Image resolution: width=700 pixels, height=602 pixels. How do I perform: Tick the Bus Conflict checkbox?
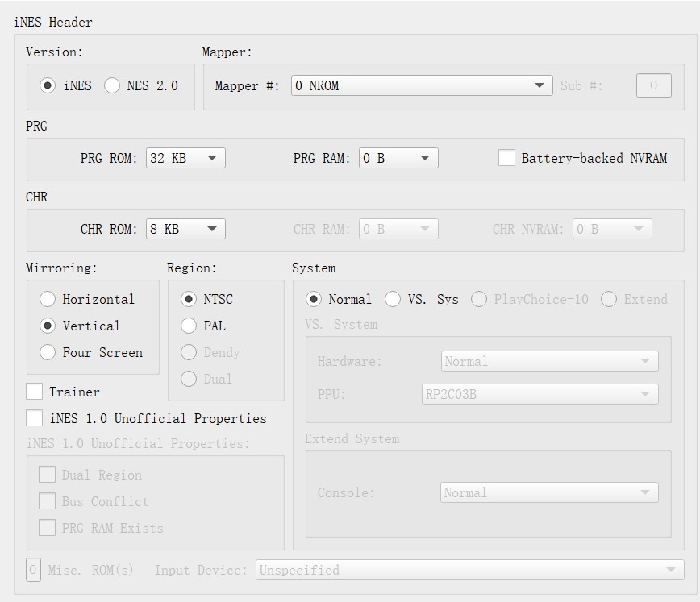click(x=48, y=501)
